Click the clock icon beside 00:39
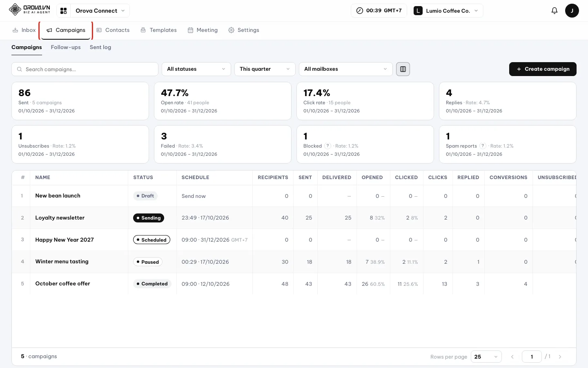Screen dimensions: 588x368 [x=360, y=11]
